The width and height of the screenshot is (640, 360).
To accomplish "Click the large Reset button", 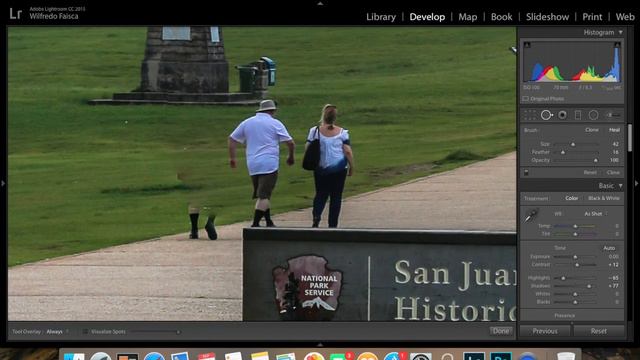I will [598, 331].
